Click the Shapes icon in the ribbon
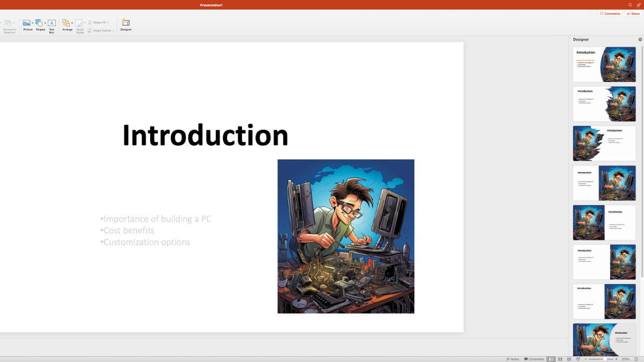Image resolution: width=644 pixels, height=362 pixels. pos(40,25)
